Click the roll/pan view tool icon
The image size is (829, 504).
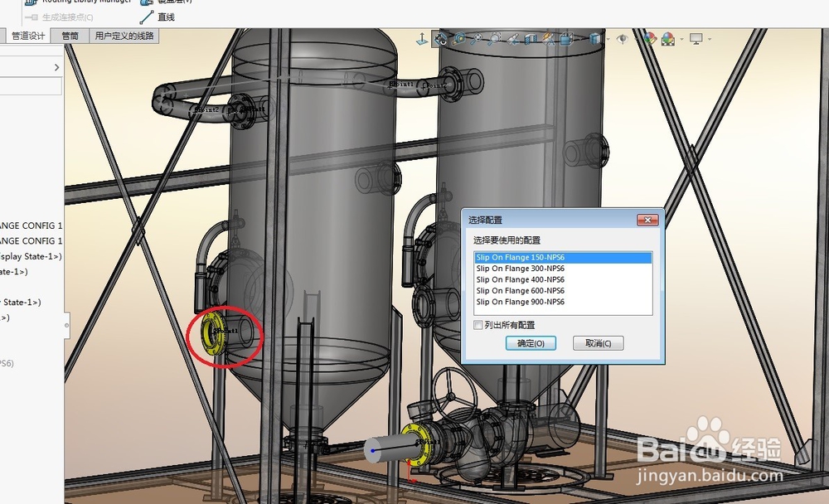pos(458,39)
